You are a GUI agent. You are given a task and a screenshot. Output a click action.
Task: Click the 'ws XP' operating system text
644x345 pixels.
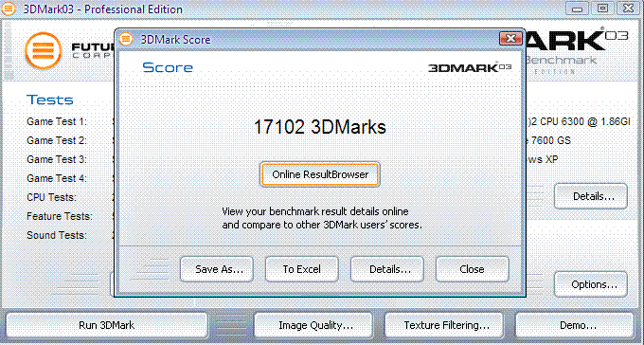pyautogui.click(x=543, y=159)
